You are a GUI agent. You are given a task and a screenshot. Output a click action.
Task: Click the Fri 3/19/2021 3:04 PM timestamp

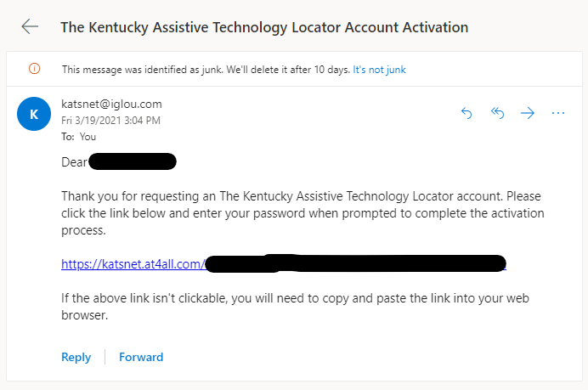(111, 121)
